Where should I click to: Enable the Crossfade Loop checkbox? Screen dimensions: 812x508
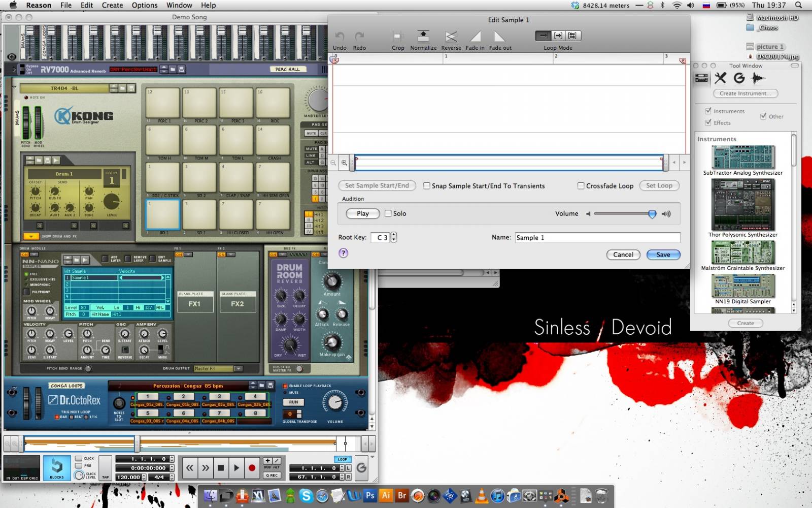point(581,186)
